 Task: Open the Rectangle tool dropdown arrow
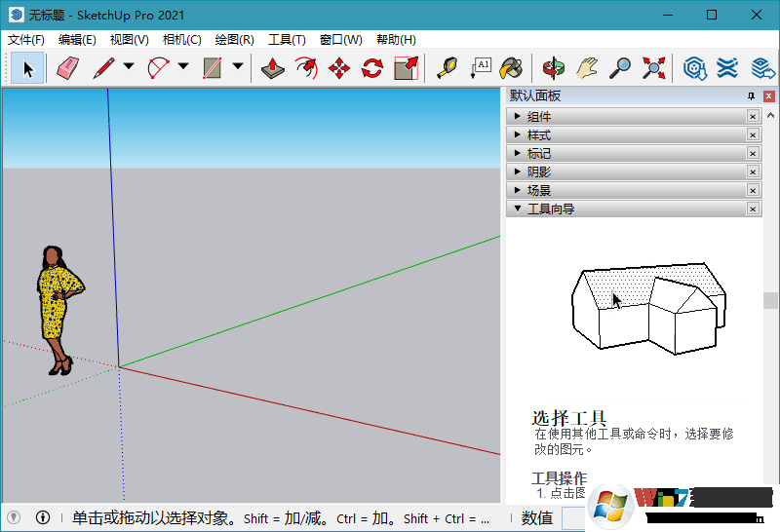tap(238, 65)
